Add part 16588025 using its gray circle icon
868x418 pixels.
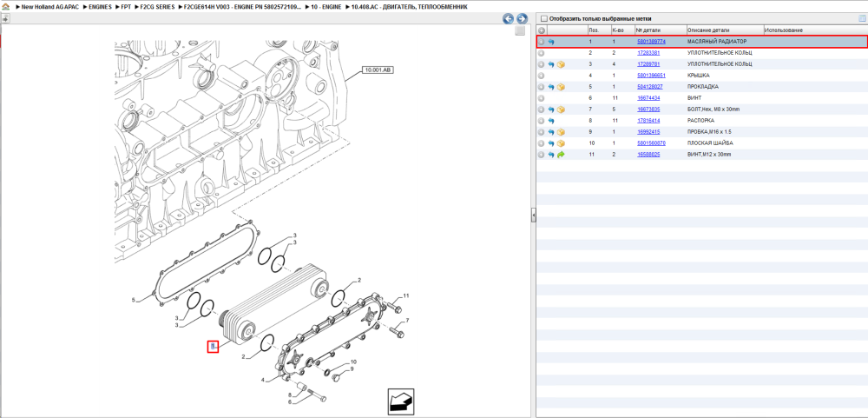542,155
